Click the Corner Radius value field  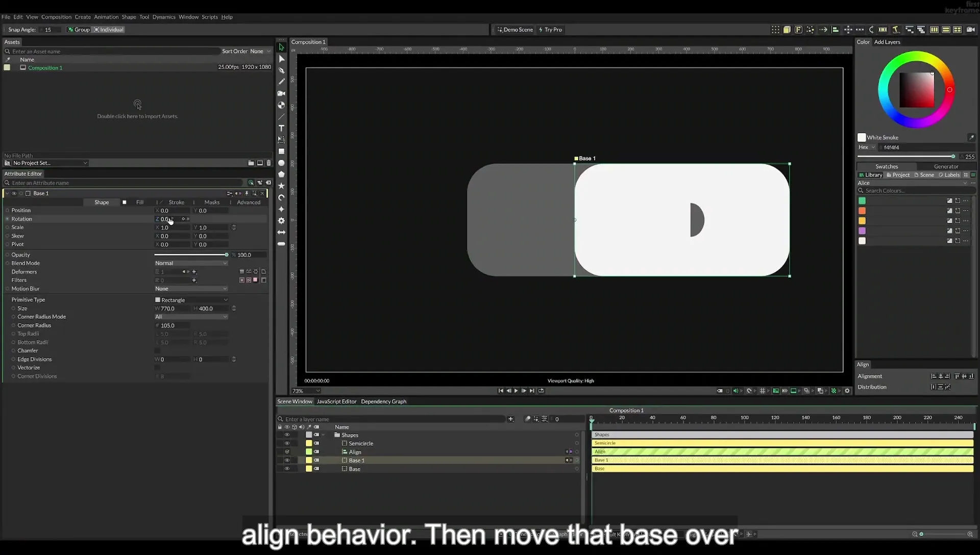pyautogui.click(x=173, y=325)
